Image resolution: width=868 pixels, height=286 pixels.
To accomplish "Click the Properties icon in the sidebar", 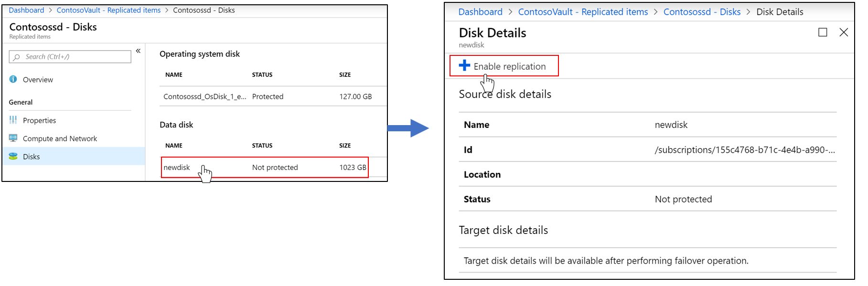I will (x=13, y=120).
